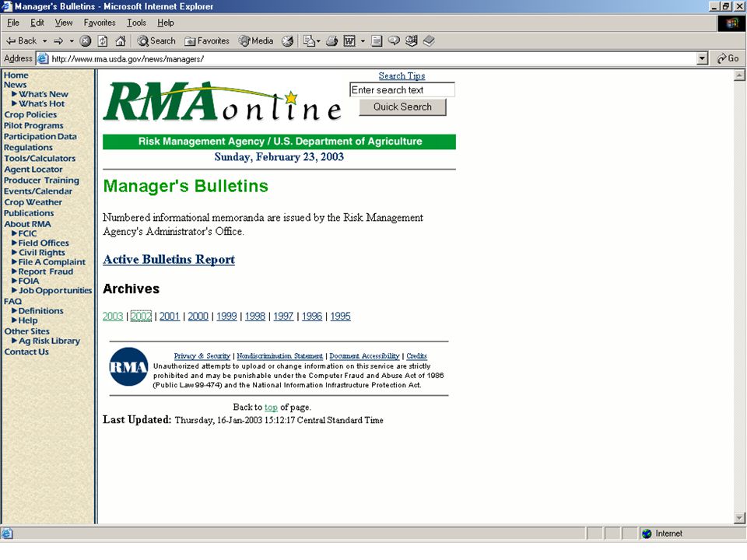Click the scrollbar down arrow
The width and height of the screenshot is (747, 560).
(739, 518)
